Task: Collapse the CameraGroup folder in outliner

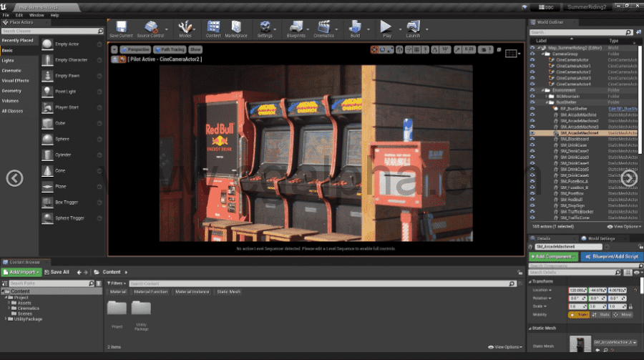Action: click(543, 54)
